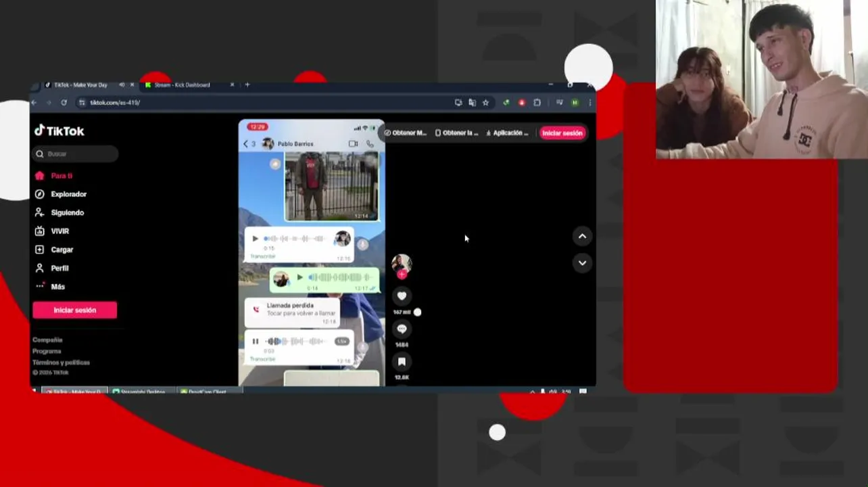Click the Llamada perdida missed call bubble
The width and height of the screenshot is (868, 487).
(x=292, y=312)
